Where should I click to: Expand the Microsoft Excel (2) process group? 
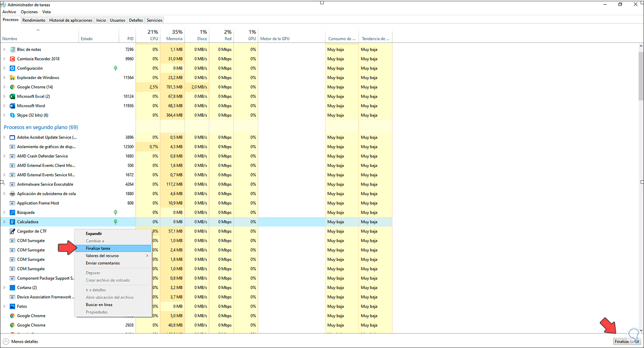pos(4,97)
